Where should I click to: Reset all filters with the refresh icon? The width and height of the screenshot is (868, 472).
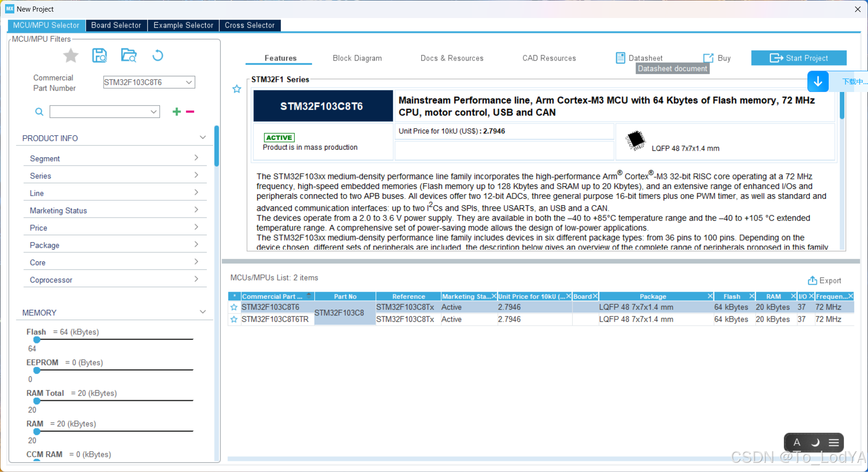pos(158,55)
